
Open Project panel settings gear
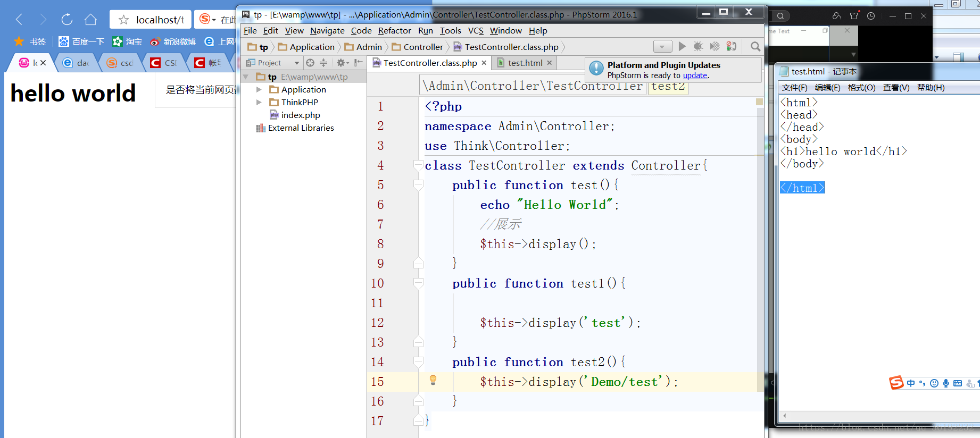click(x=341, y=63)
